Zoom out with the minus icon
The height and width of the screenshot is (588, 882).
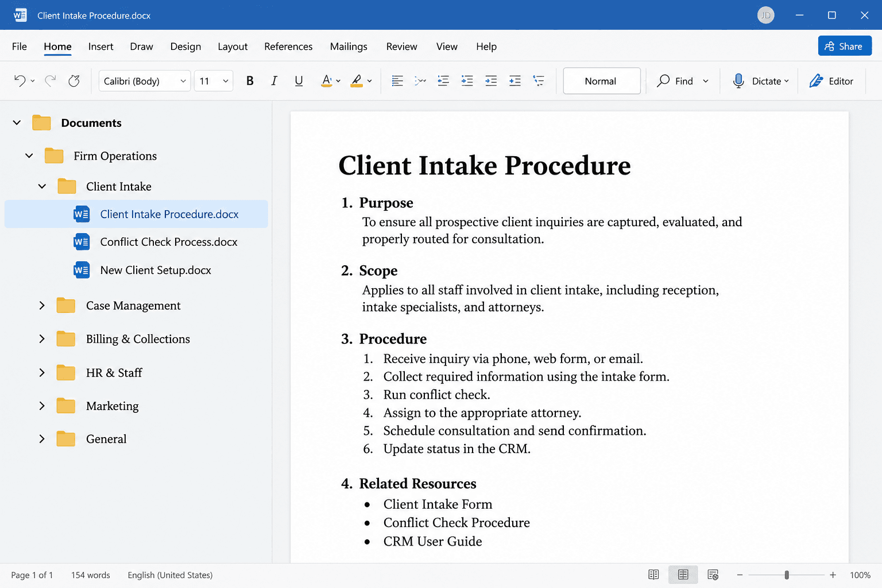(x=740, y=575)
